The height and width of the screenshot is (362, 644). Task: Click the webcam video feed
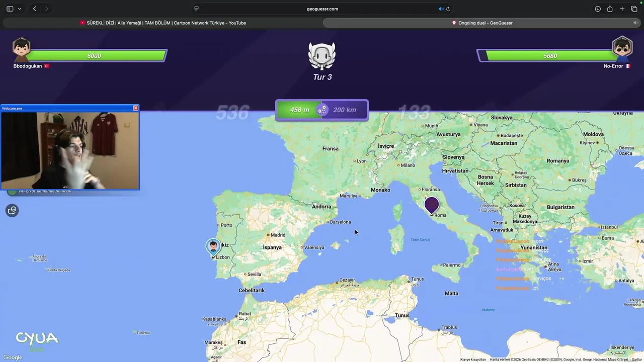(x=70, y=150)
